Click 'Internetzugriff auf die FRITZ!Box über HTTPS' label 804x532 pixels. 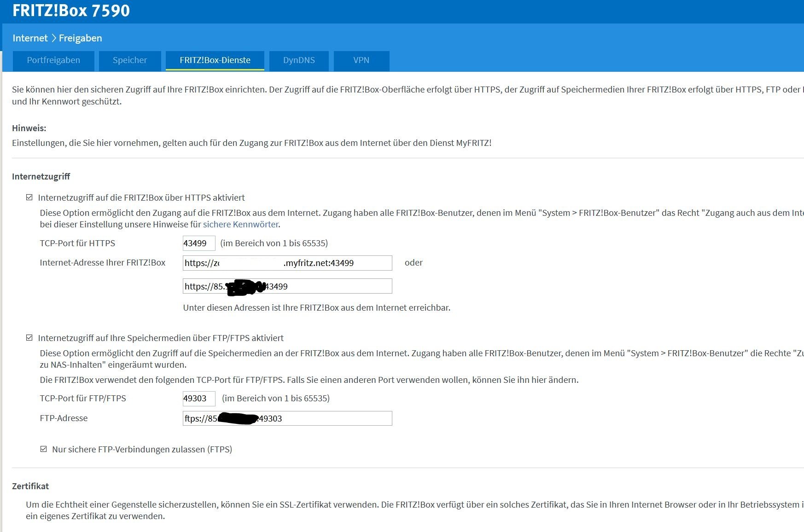pos(141,198)
